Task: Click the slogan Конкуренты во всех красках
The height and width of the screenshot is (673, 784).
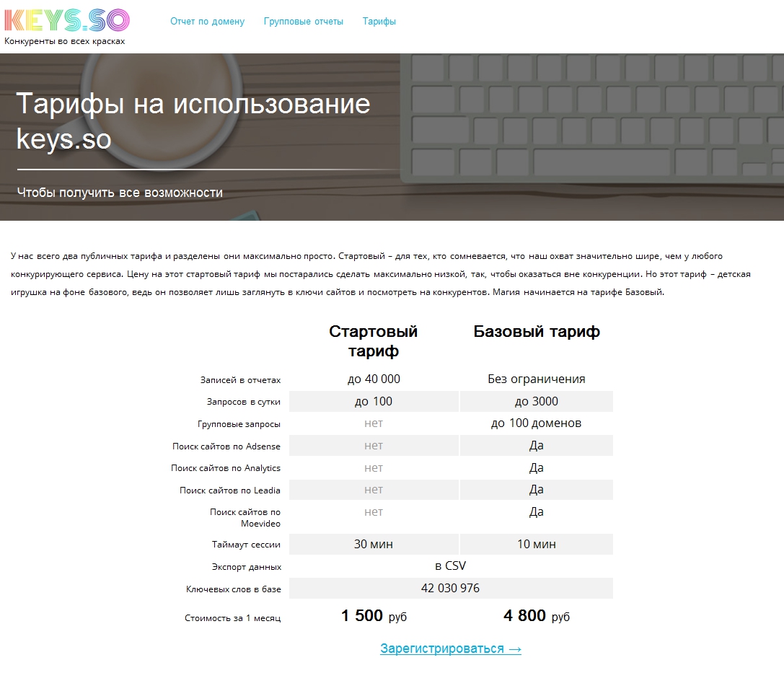Action: tap(64, 41)
